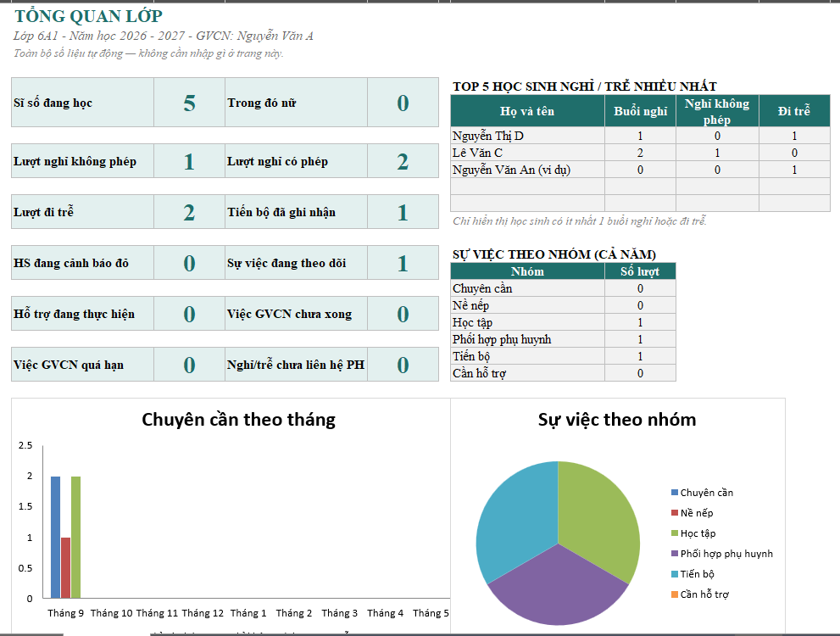
Task: Click the subtitle starting "Lớp 6A1 - Năm học"
Action: (x=164, y=36)
